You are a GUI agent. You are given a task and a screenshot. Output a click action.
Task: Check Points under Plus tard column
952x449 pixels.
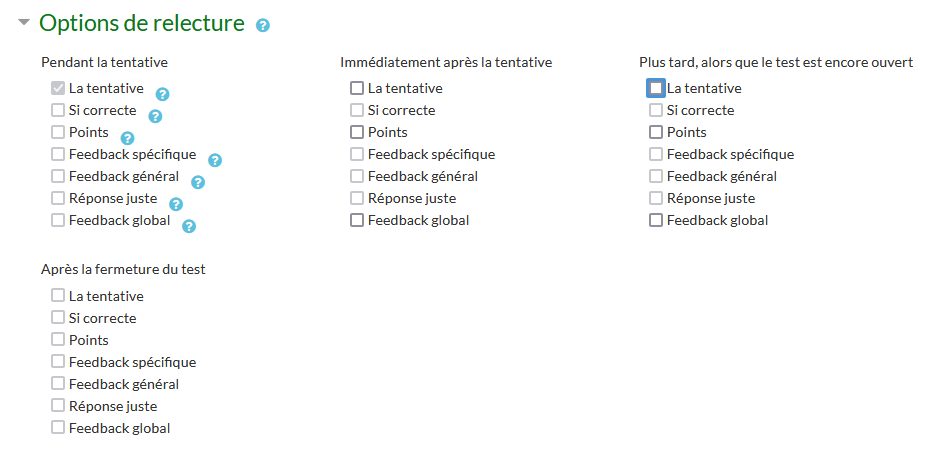pos(656,132)
